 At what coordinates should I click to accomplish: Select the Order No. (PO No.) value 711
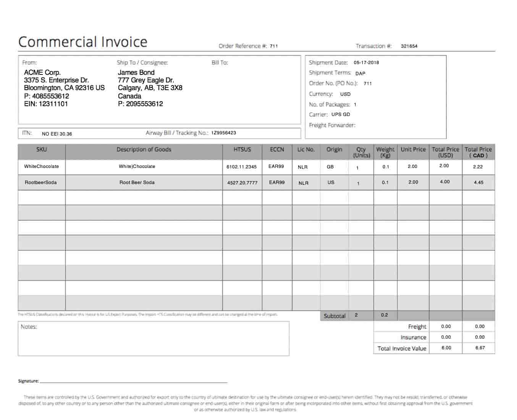pyautogui.click(x=368, y=84)
